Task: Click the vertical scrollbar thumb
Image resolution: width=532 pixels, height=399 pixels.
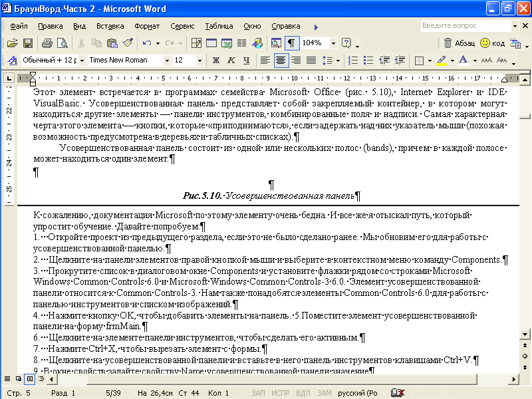Action: (525, 117)
